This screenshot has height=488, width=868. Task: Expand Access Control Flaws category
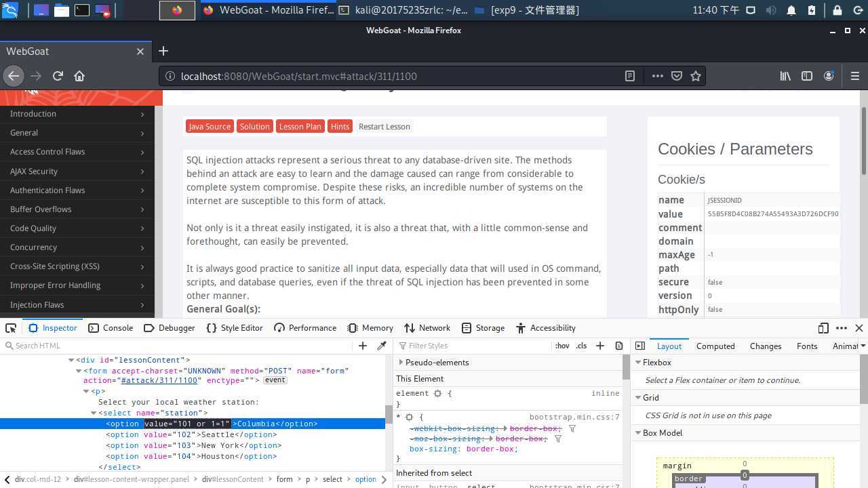point(77,152)
